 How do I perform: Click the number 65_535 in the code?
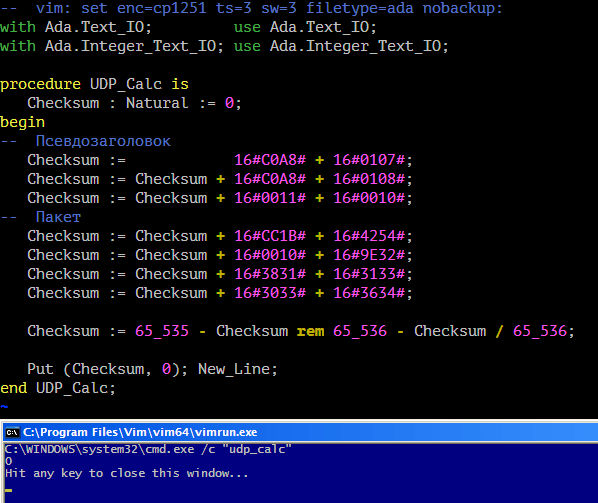coord(162,331)
